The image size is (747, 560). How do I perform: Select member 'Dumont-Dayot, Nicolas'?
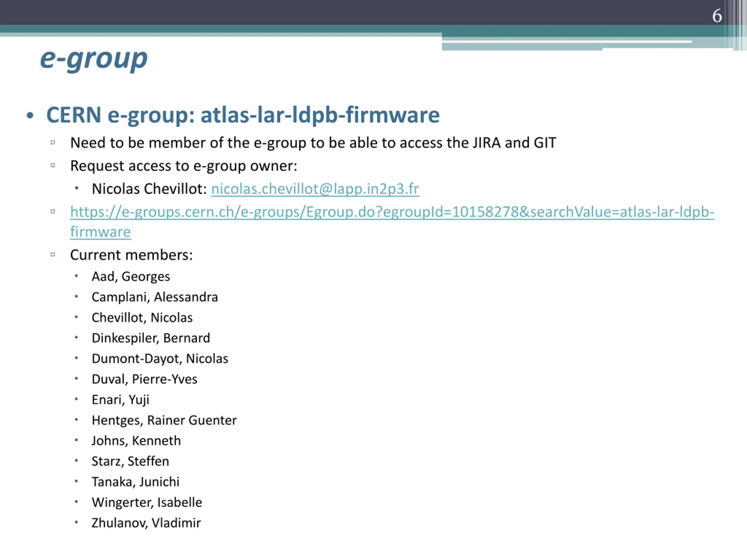coord(160,359)
